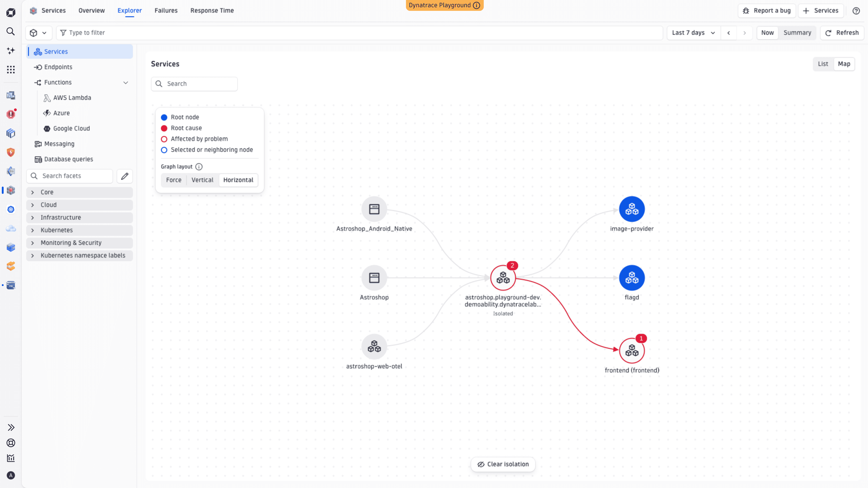
Task: Expand the left dock with double chevron
Action: tap(11, 427)
